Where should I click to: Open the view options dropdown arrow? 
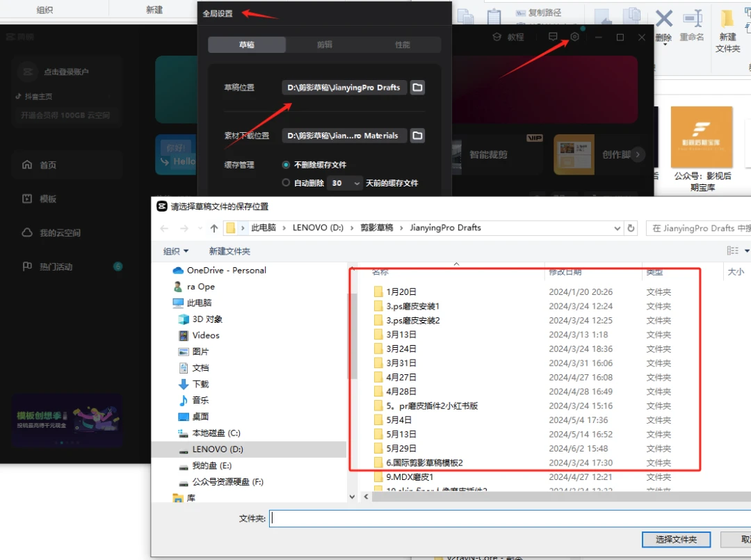pos(746,250)
